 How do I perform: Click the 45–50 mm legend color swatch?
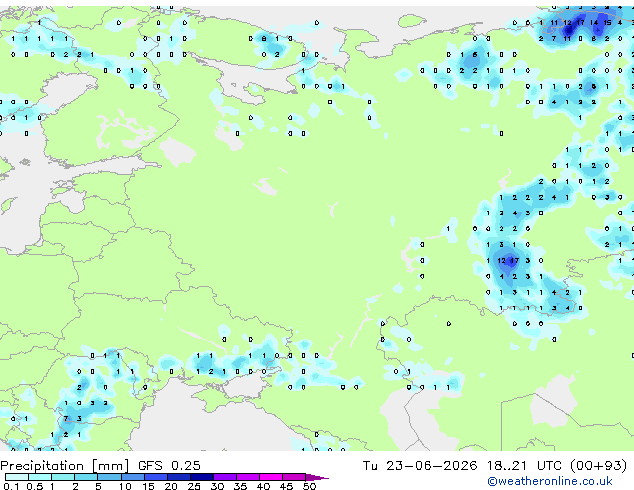point(294,477)
